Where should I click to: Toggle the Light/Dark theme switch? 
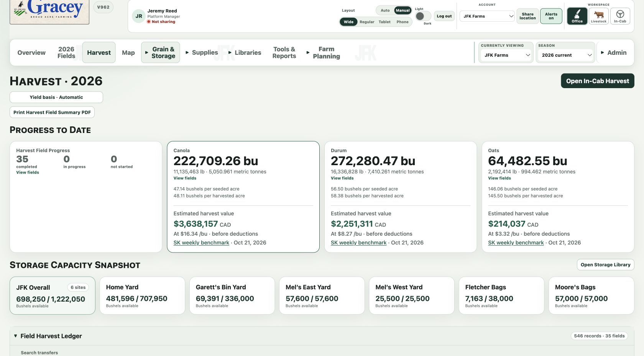(x=423, y=16)
